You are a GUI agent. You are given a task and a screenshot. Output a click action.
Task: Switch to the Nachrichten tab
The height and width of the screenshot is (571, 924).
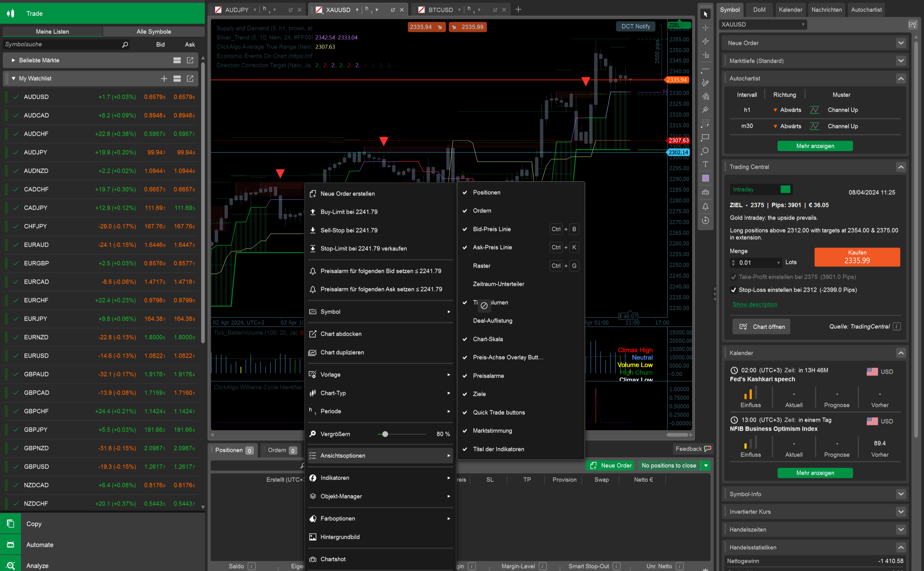click(826, 10)
